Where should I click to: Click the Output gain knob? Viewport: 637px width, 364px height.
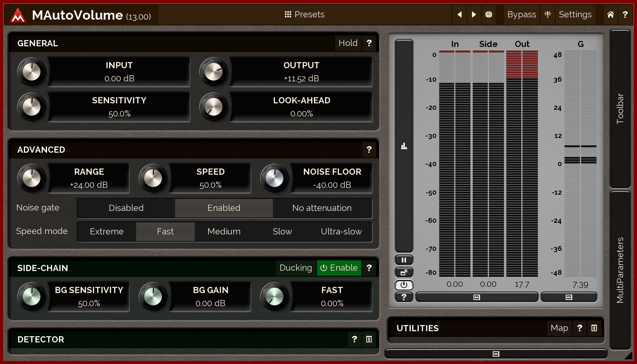click(x=214, y=72)
